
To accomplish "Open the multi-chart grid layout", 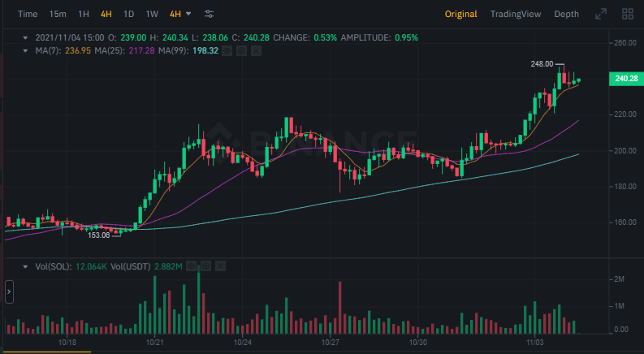I will (627, 15).
